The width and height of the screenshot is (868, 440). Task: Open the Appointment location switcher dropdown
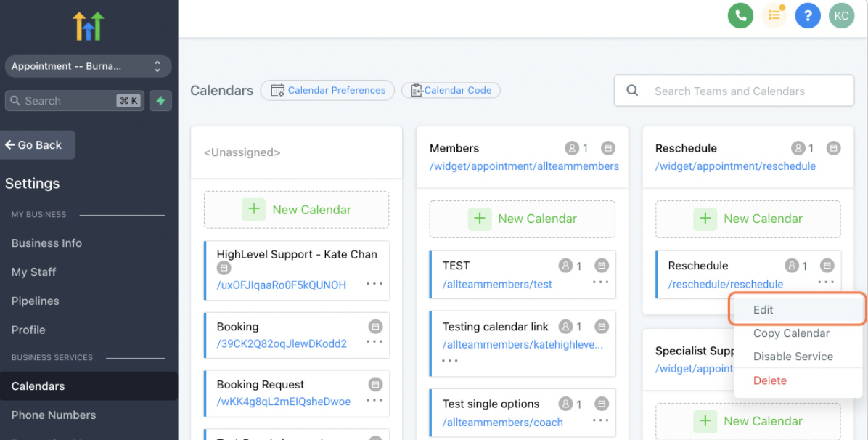coord(88,66)
